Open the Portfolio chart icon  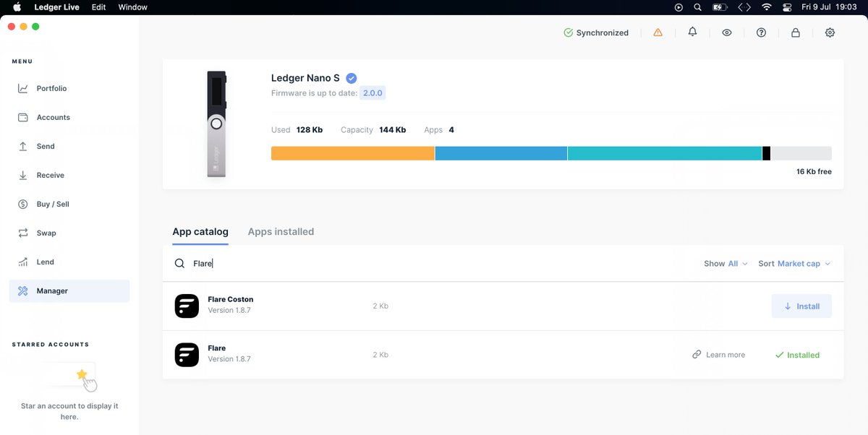pyautogui.click(x=22, y=88)
